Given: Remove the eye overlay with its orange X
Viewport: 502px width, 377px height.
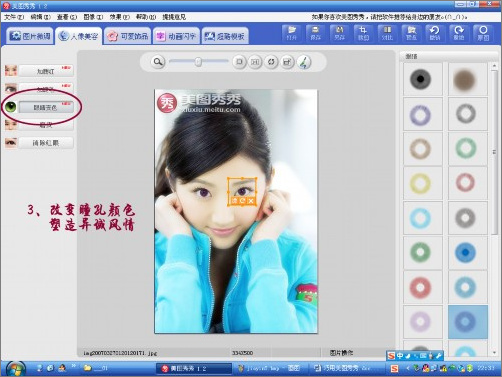Looking at the screenshot, I should [x=251, y=201].
